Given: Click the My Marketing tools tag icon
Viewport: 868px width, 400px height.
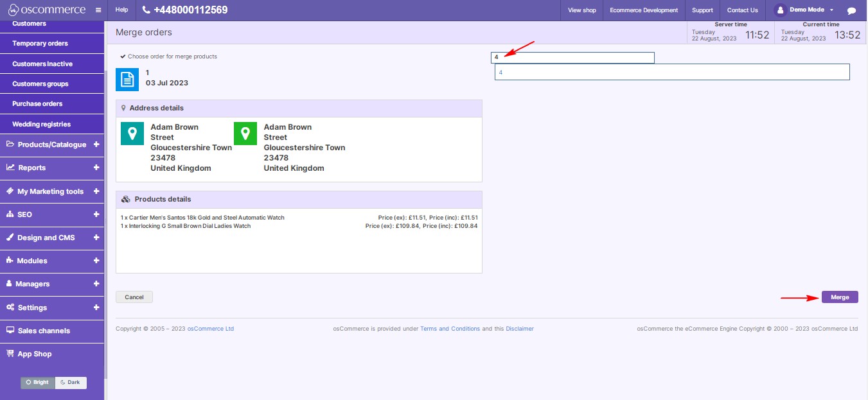Looking at the screenshot, I should click(x=10, y=191).
